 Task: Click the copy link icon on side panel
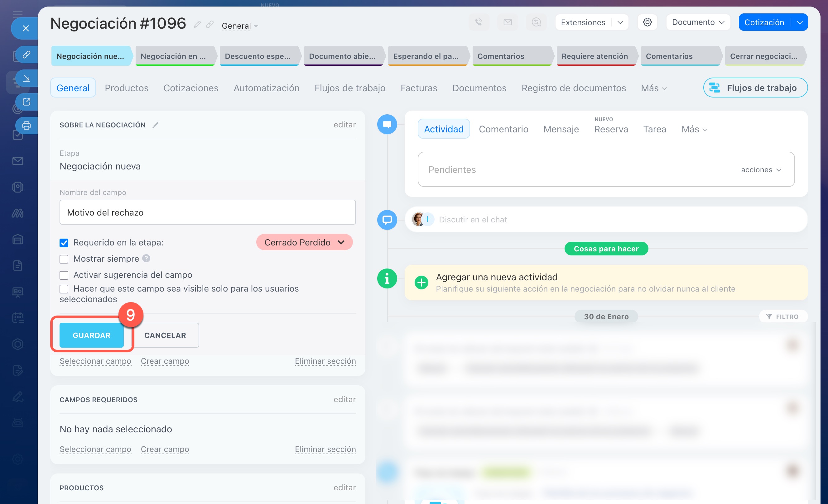26,55
